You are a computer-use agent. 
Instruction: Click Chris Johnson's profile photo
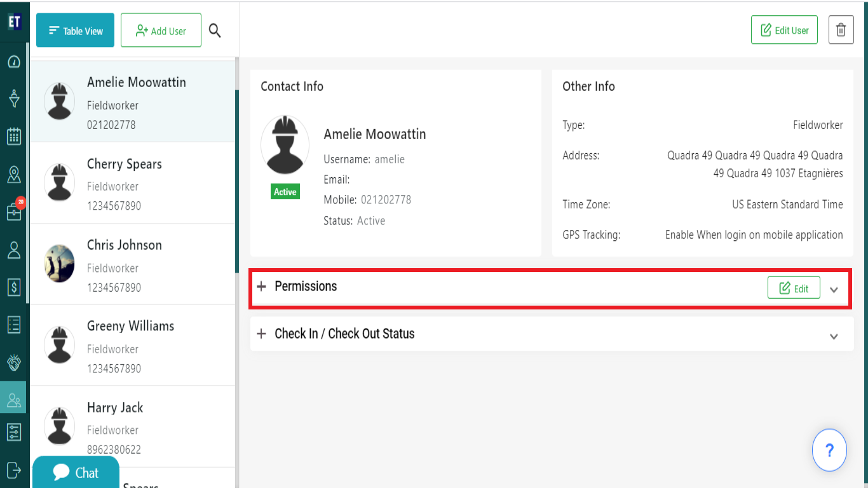coord(59,264)
